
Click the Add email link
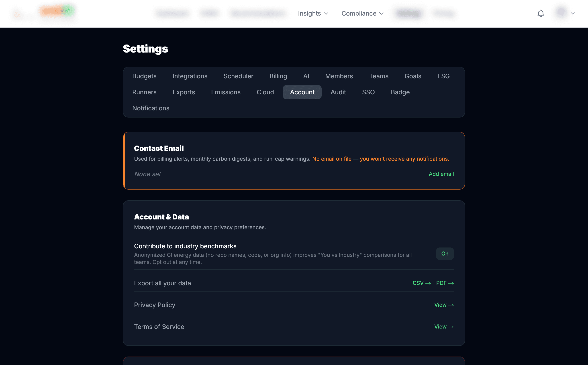(x=441, y=174)
